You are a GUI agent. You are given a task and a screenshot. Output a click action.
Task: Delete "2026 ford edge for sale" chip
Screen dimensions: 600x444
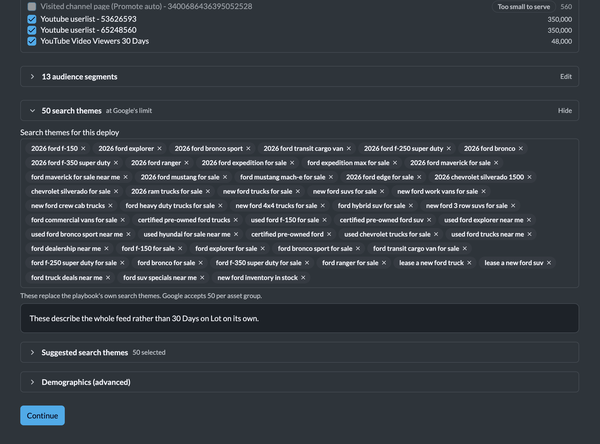419,177
